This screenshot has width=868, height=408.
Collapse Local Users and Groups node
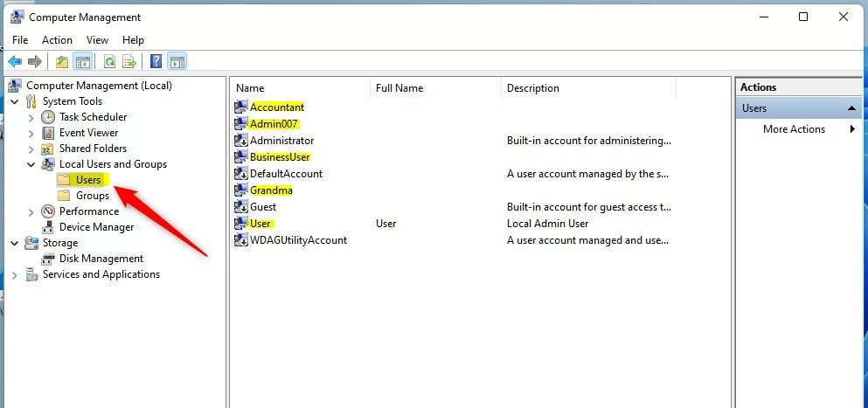point(31,164)
